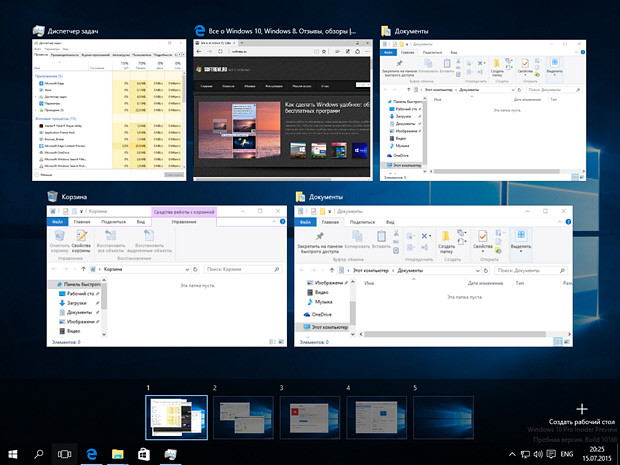Click horizontal scrollbar in lower Документы window
This screenshot has width=620, height=465.
pos(455,334)
